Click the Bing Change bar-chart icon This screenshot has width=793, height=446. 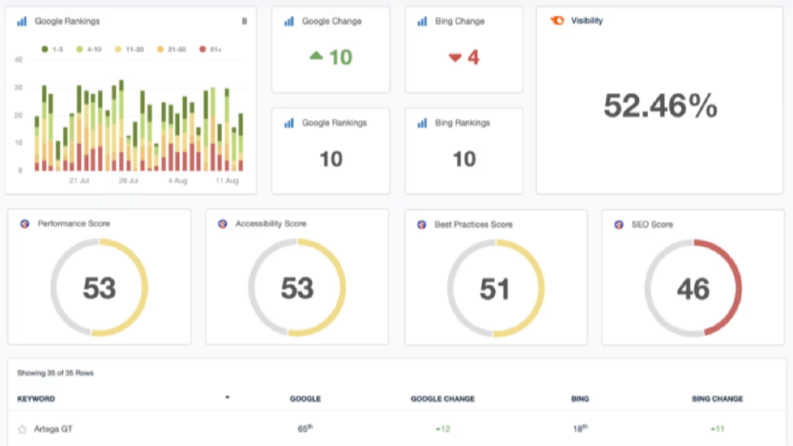[422, 21]
